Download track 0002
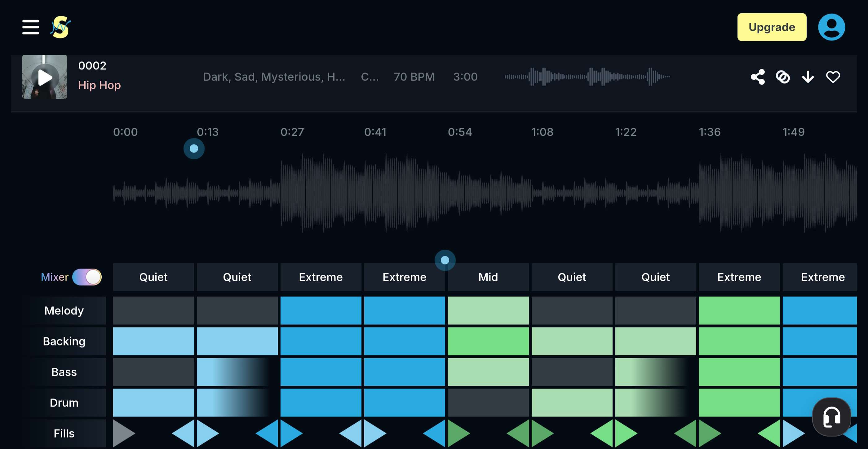Viewport: 868px width, 449px height. 808,77
